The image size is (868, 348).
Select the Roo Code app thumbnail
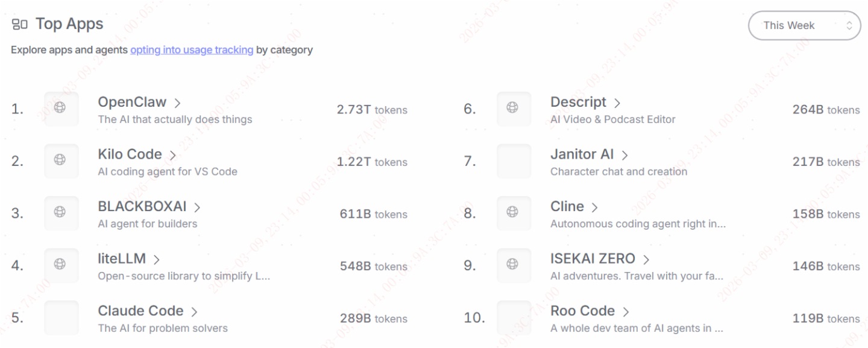(x=514, y=317)
